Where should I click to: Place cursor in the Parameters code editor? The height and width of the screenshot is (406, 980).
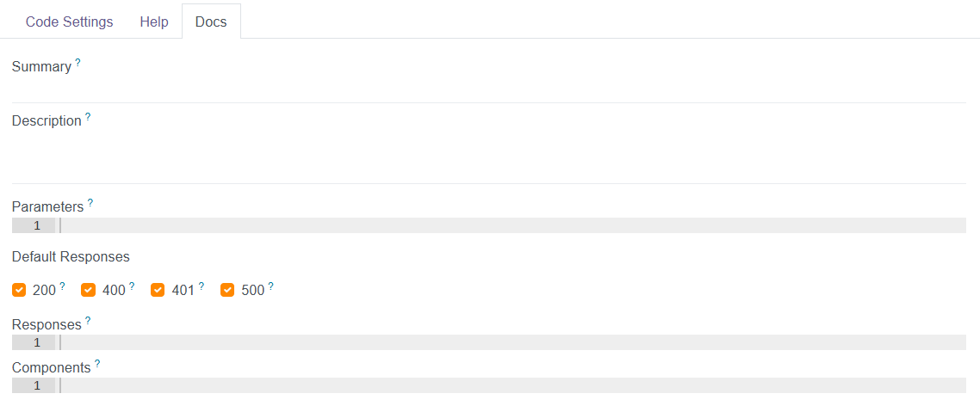coord(512,225)
